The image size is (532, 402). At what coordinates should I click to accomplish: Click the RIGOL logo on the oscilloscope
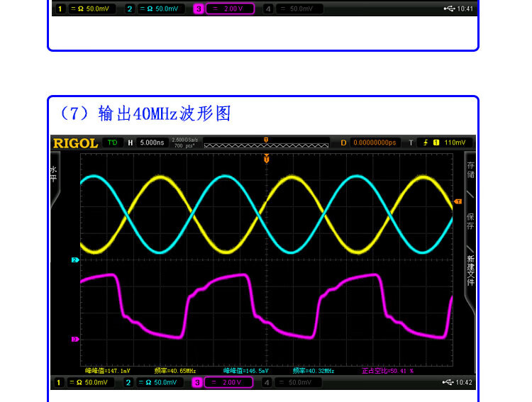(x=75, y=143)
